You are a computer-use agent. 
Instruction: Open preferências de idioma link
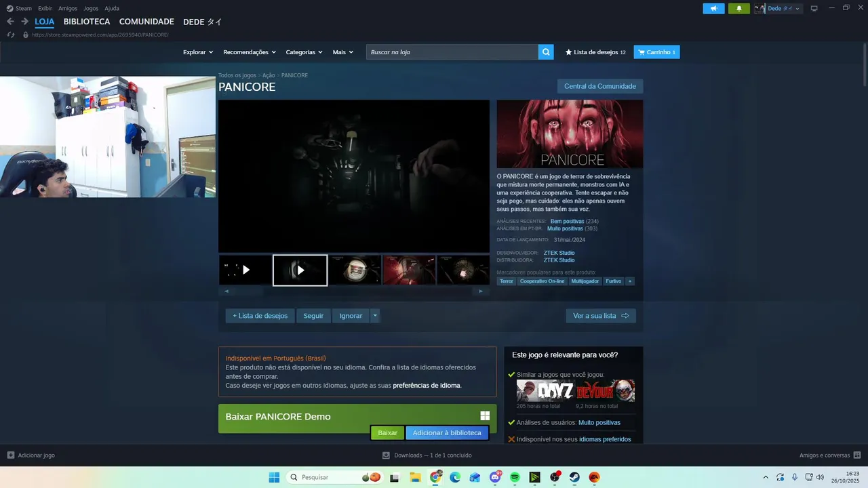coord(427,386)
